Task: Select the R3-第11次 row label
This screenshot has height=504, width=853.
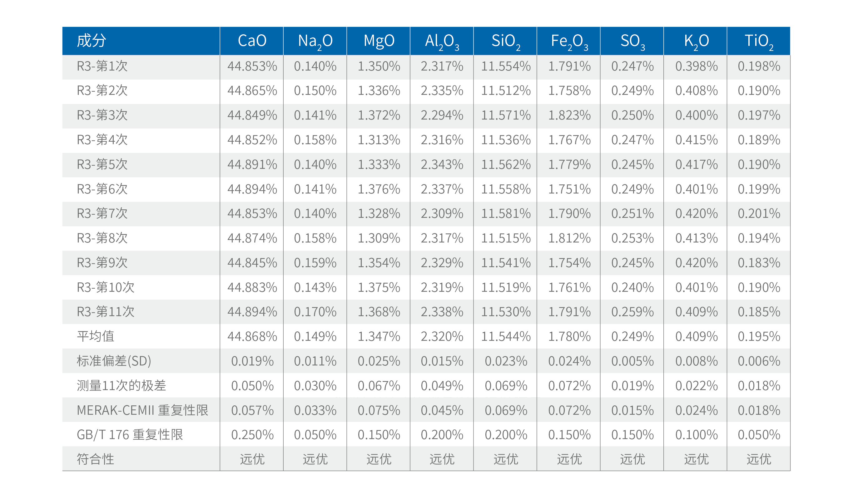Action: [x=106, y=312]
